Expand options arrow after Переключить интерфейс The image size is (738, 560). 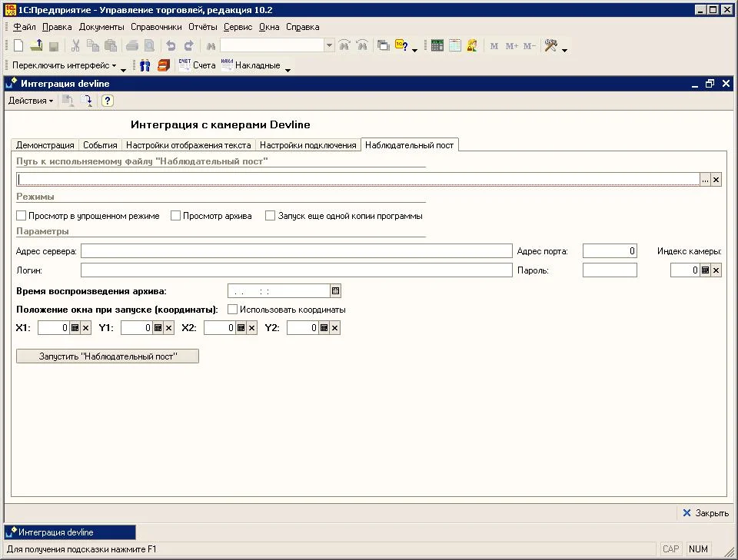(123, 70)
